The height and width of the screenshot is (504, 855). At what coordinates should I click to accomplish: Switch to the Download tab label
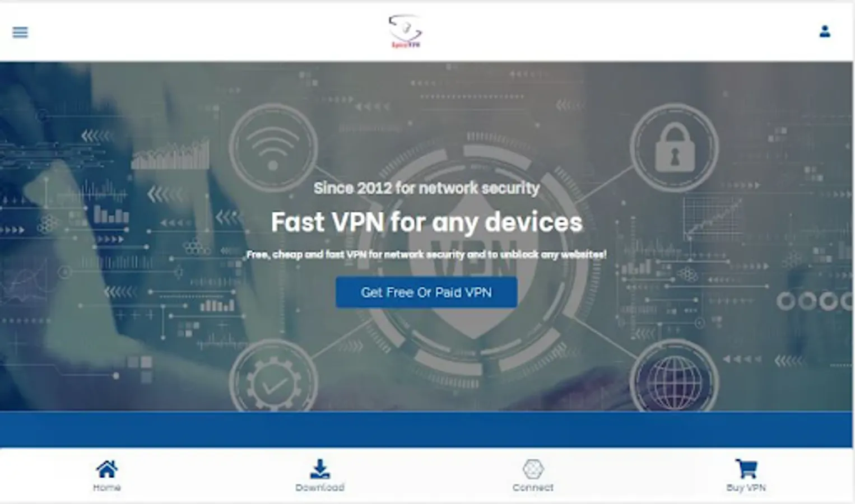[320, 488]
